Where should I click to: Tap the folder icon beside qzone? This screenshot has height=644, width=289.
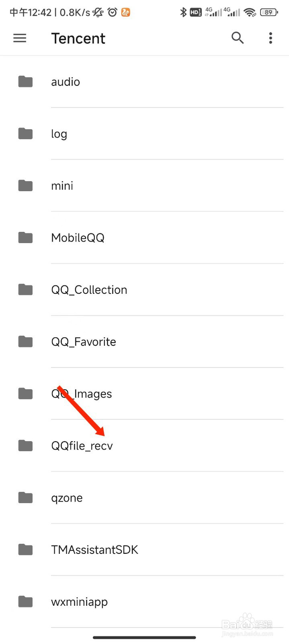25,498
